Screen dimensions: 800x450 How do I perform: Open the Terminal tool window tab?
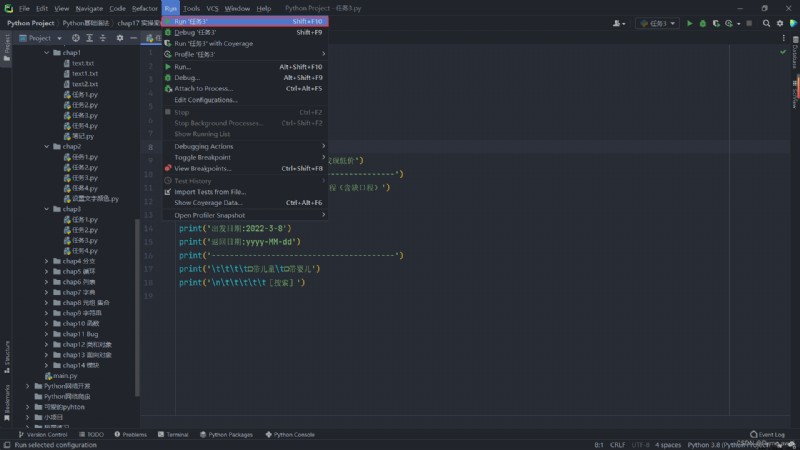click(x=173, y=435)
